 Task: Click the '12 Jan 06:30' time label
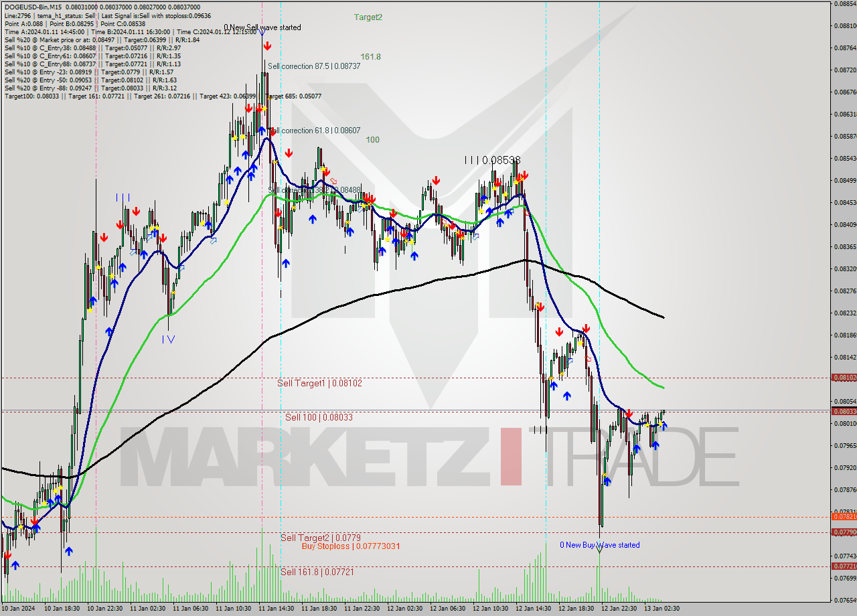pos(447,609)
